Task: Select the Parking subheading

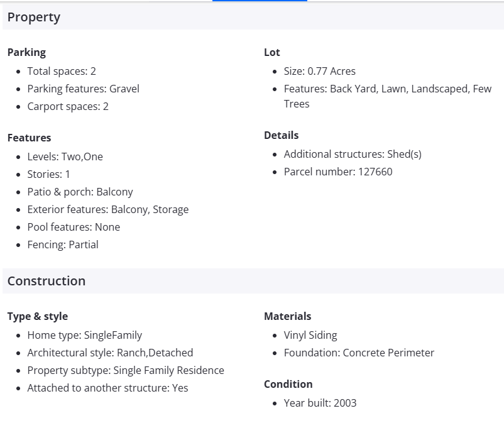Action: pos(26,52)
